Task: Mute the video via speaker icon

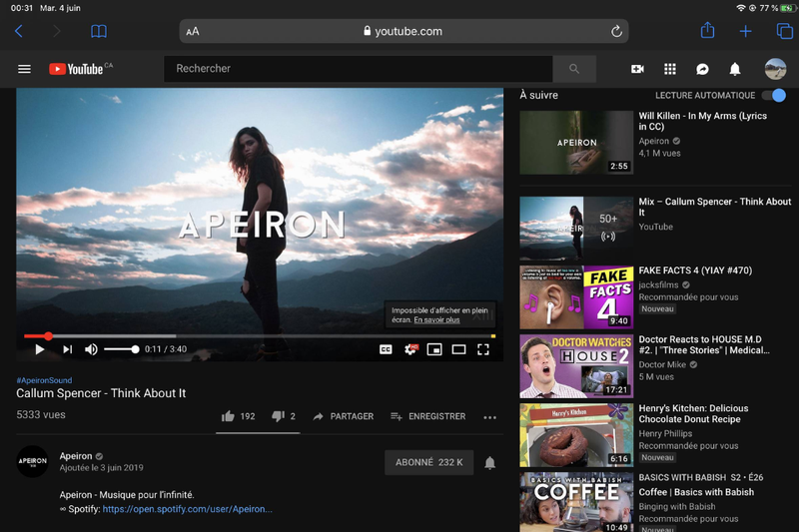Action: (91, 349)
